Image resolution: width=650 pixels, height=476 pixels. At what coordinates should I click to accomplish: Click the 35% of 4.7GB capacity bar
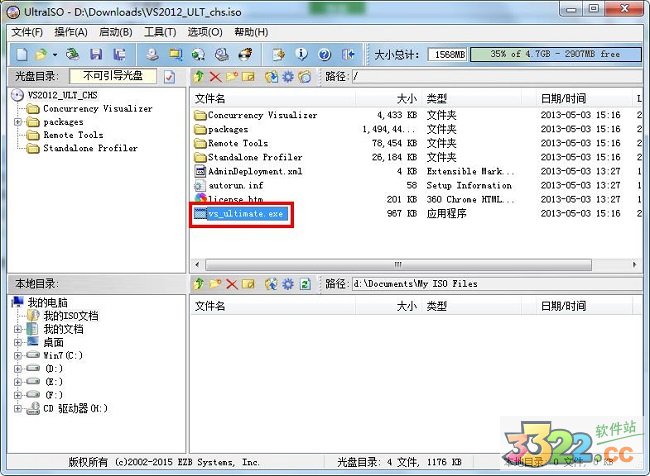click(555, 54)
